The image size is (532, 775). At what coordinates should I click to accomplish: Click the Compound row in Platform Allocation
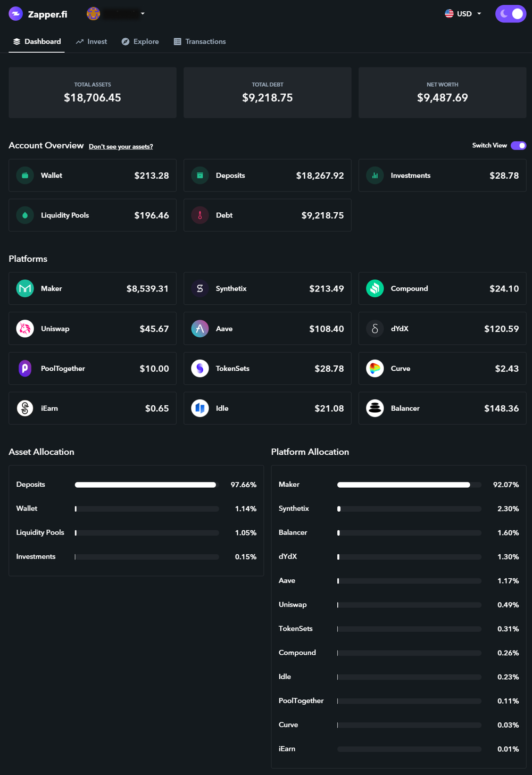[x=398, y=653]
